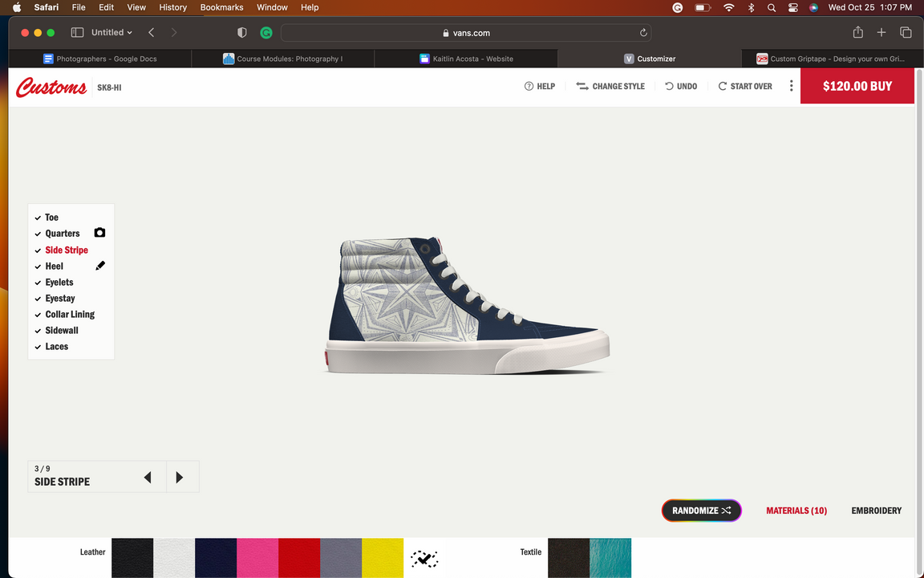Go to the previous shoe part with left arrow
924x578 pixels.
click(148, 478)
